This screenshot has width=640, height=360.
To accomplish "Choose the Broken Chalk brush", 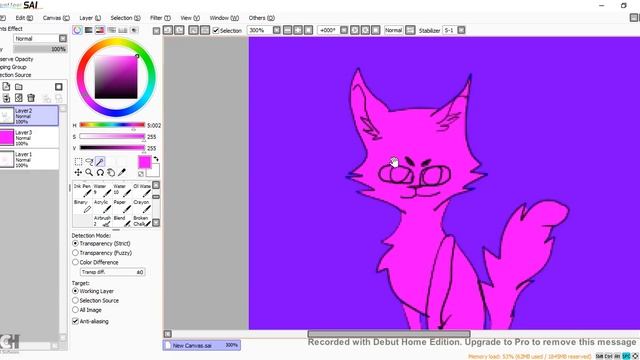I will pos(142,221).
